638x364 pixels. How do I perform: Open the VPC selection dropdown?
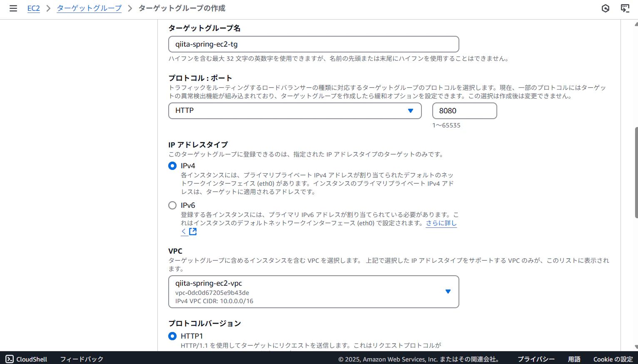pos(314,292)
